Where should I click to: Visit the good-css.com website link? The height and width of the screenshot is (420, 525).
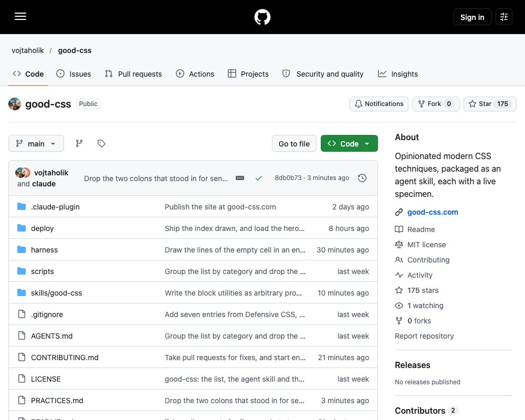[x=433, y=212]
